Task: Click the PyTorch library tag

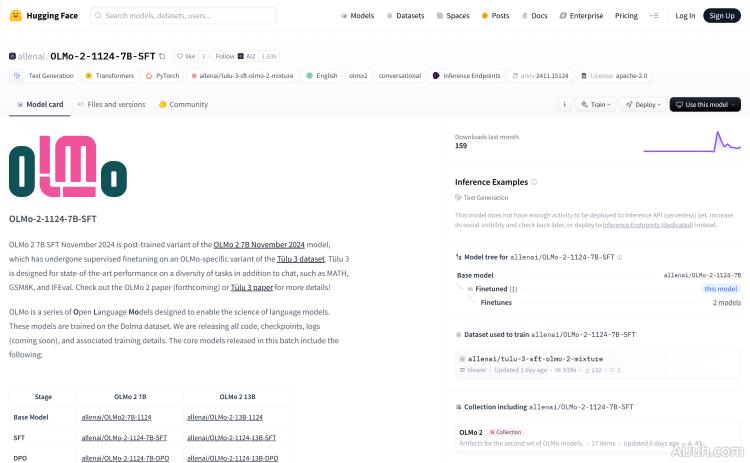Action: 163,75
